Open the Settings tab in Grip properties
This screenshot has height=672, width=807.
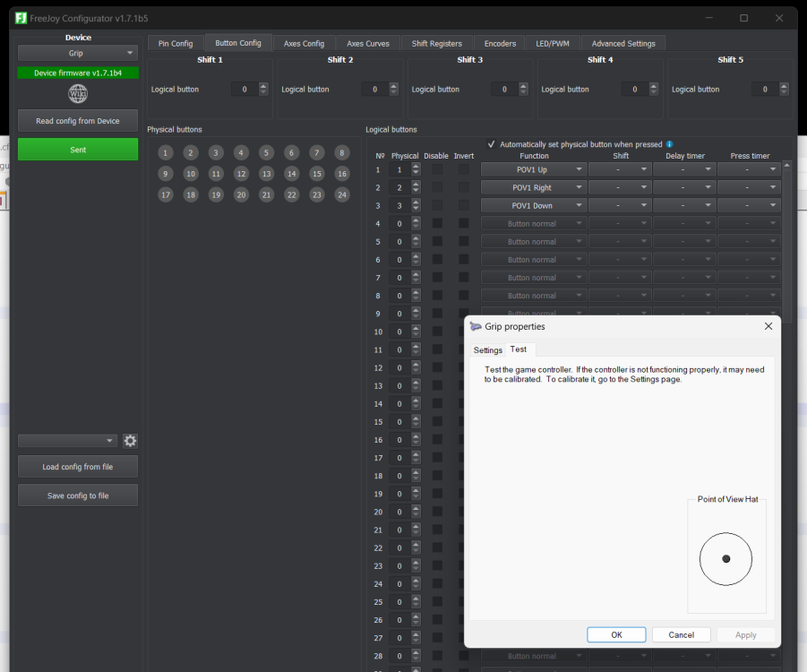(x=488, y=350)
